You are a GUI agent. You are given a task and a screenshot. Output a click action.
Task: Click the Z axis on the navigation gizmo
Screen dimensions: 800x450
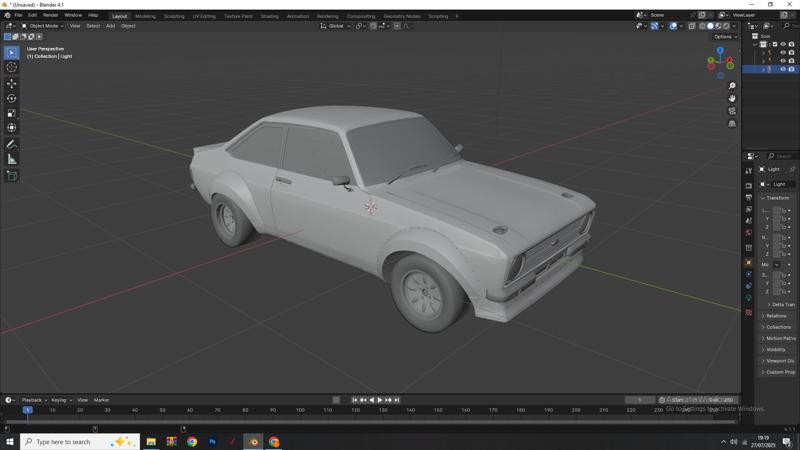pyautogui.click(x=720, y=51)
